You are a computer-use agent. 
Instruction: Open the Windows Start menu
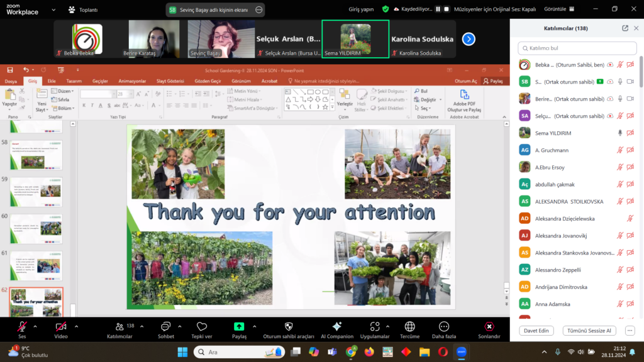point(183,352)
